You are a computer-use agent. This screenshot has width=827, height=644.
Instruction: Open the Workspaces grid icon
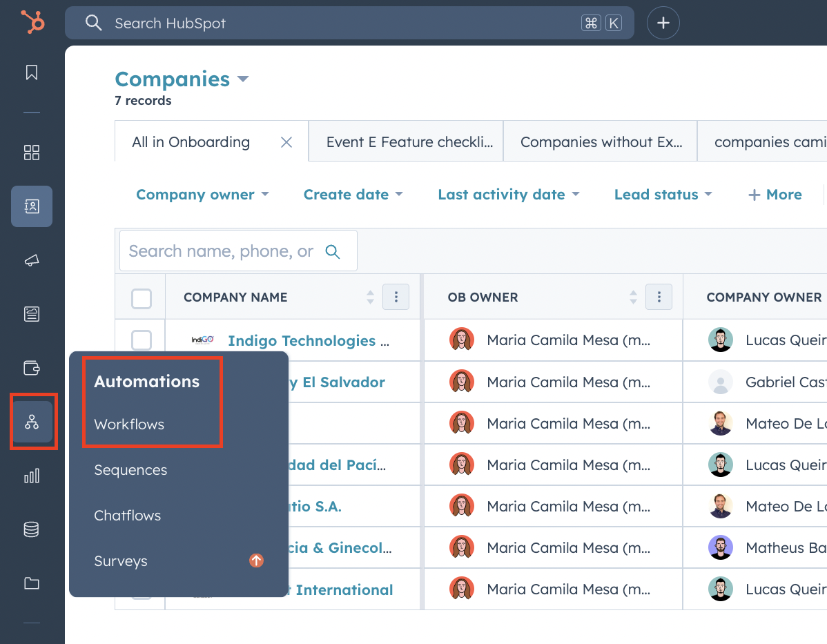(32, 153)
